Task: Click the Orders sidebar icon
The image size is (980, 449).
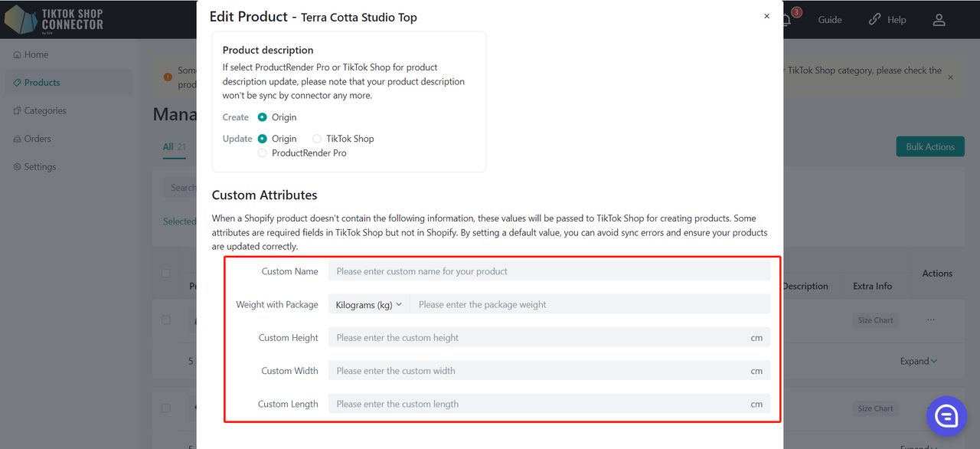Action: tap(17, 139)
